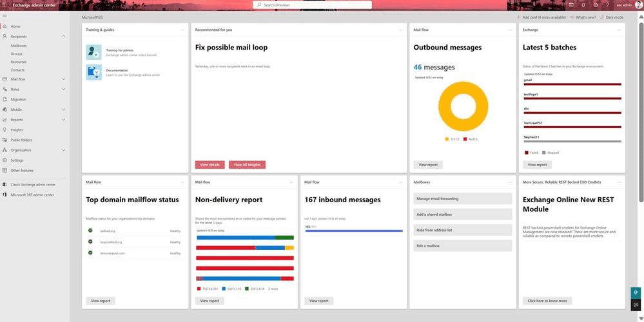Screen dimensions: 644x322
Task: Click the inbound messages progress bar
Action: tap(354, 231)
